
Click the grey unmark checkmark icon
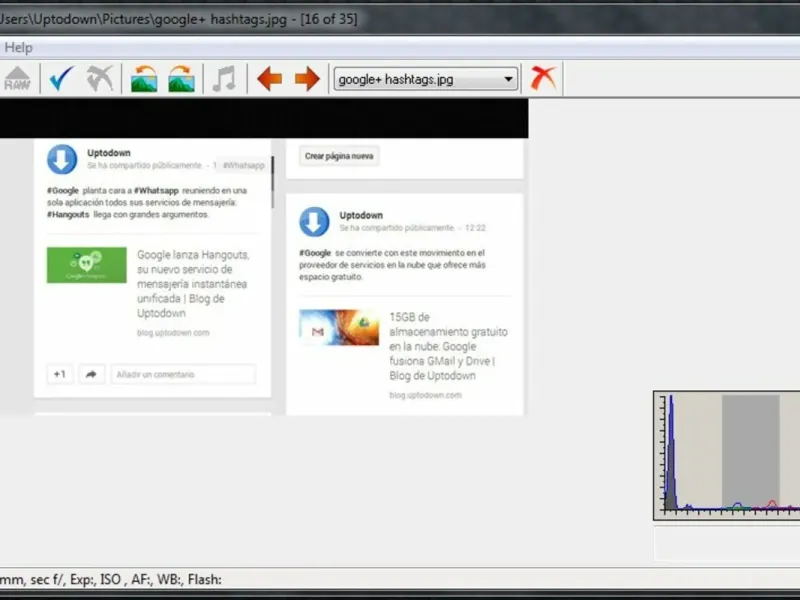(x=99, y=79)
